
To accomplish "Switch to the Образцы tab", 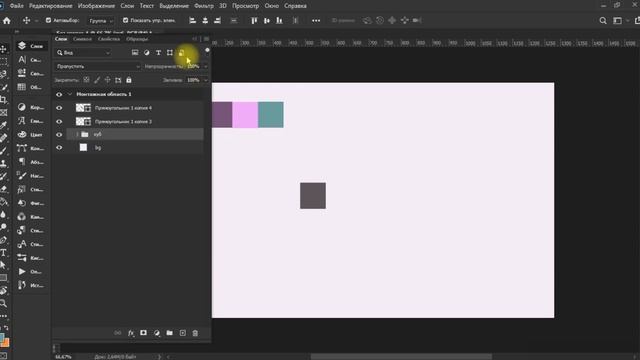I will point(137,39).
